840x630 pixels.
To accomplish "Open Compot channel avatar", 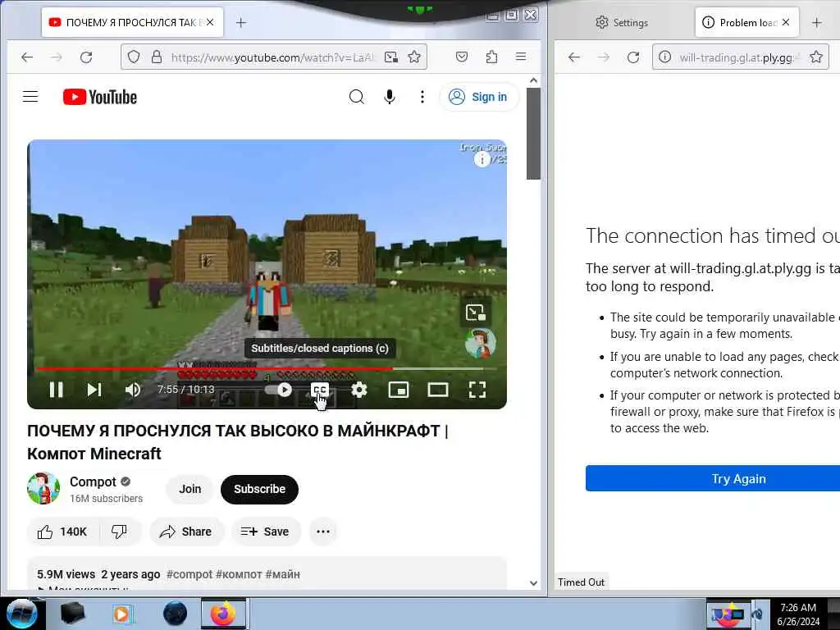I will pos(43,489).
